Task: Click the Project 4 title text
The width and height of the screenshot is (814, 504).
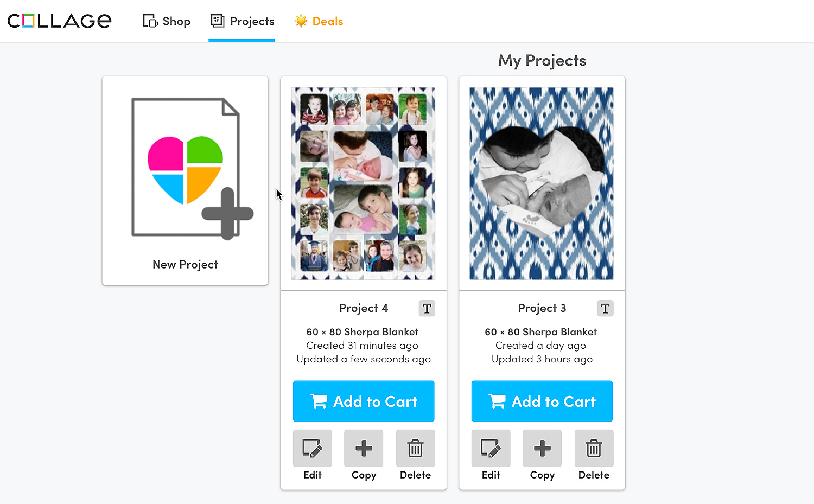Action: coord(364,308)
